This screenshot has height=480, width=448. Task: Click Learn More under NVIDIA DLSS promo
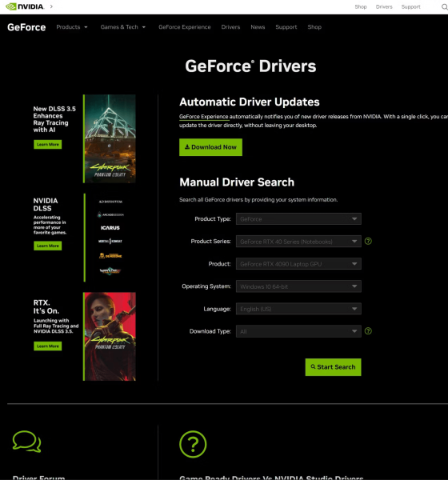click(48, 246)
